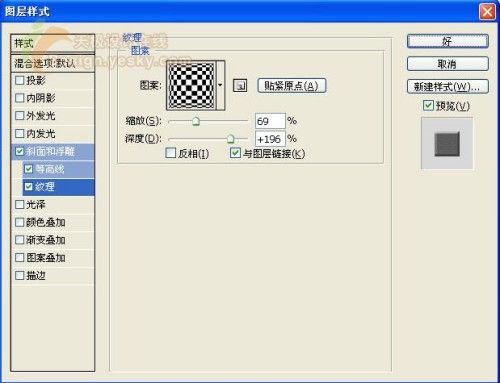Toggle the 预览(V) checkbox
500x383 pixels.
[x=428, y=106]
